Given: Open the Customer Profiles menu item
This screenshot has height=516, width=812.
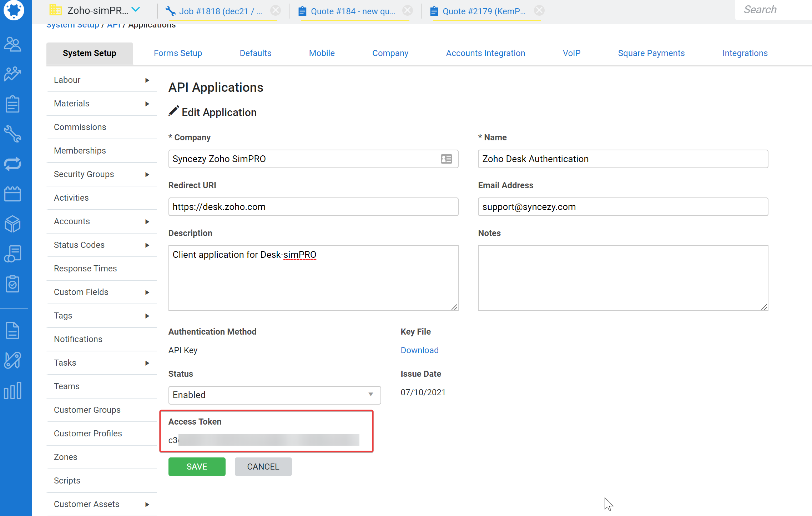Looking at the screenshot, I should pyautogui.click(x=102, y=434).
